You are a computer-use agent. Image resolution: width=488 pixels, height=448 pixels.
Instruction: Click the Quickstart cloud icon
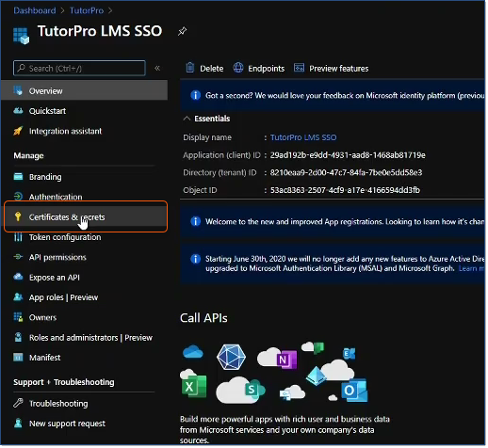(18, 111)
